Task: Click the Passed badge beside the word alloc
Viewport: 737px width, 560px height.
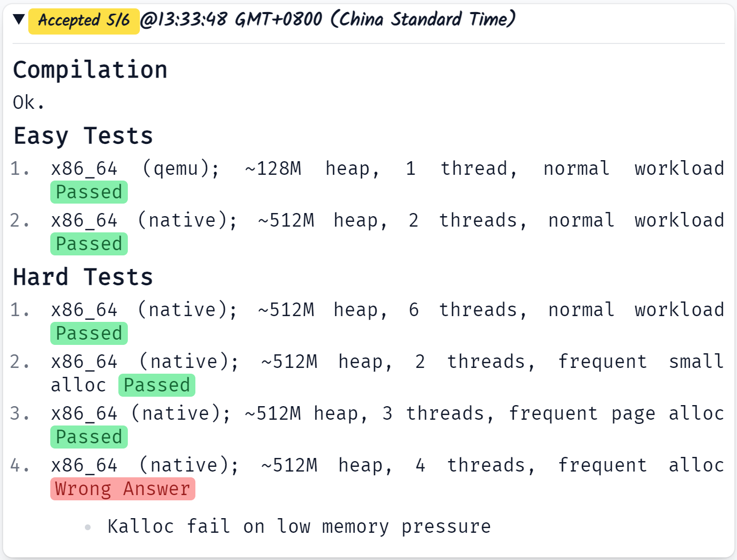Action: [x=157, y=385]
